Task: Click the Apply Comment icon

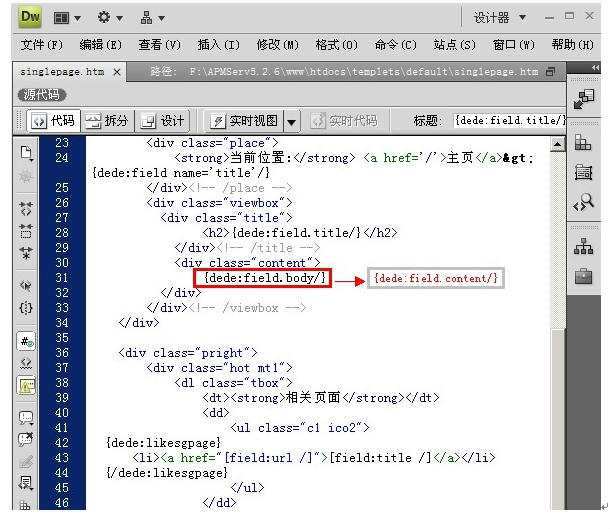Action: click(26, 418)
